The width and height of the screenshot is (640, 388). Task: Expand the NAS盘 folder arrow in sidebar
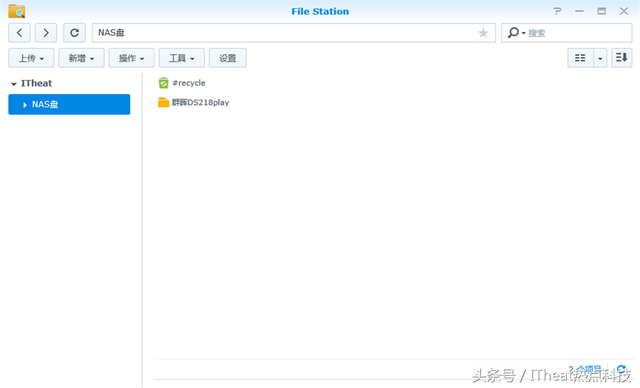[x=24, y=105]
